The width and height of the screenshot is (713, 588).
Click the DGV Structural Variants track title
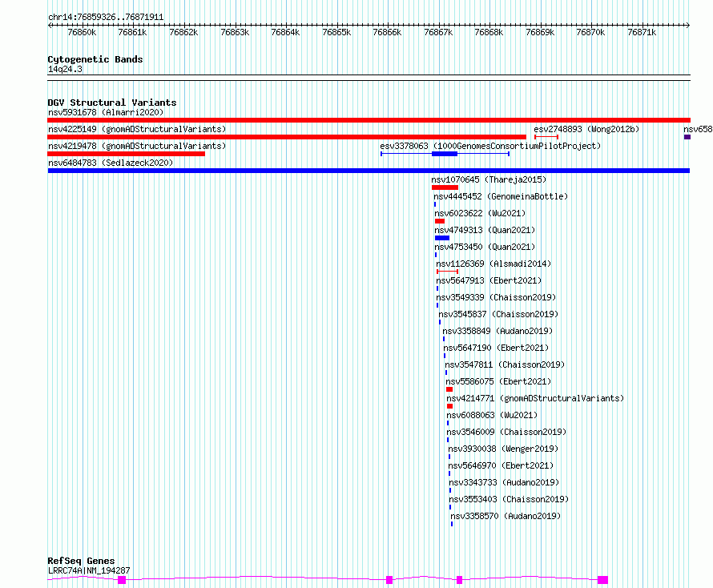[x=112, y=103]
